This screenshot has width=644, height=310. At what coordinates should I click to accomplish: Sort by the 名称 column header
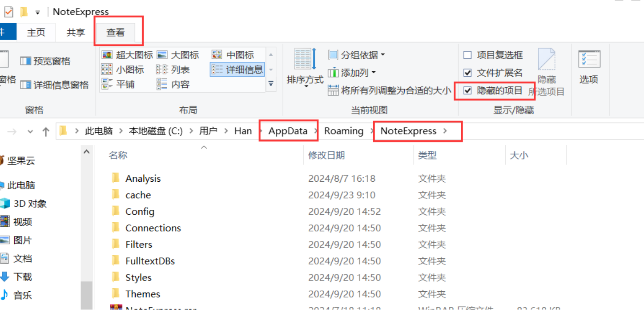coord(118,155)
